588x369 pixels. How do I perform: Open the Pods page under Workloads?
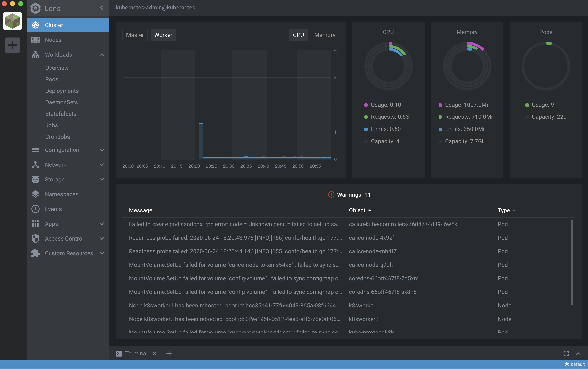[x=51, y=79]
